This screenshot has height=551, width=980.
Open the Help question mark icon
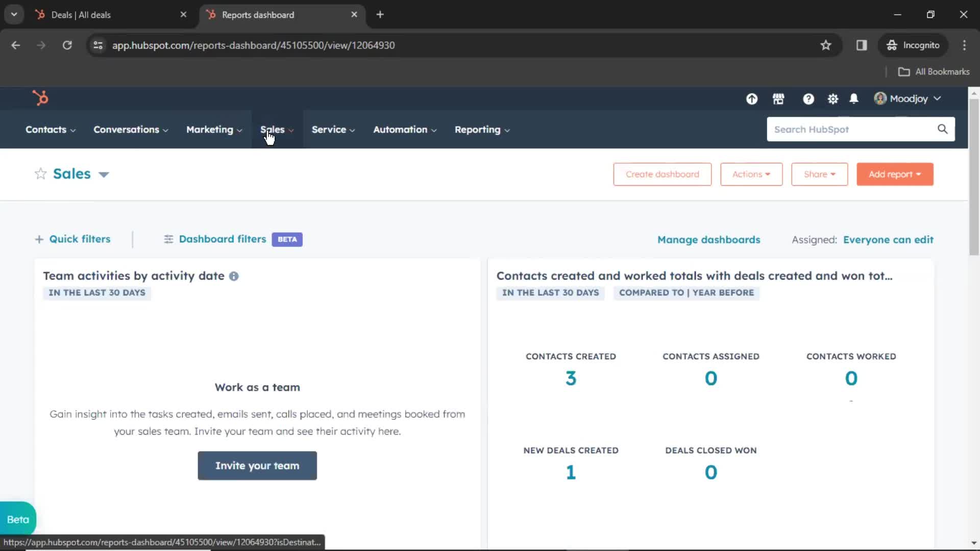click(x=808, y=99)
